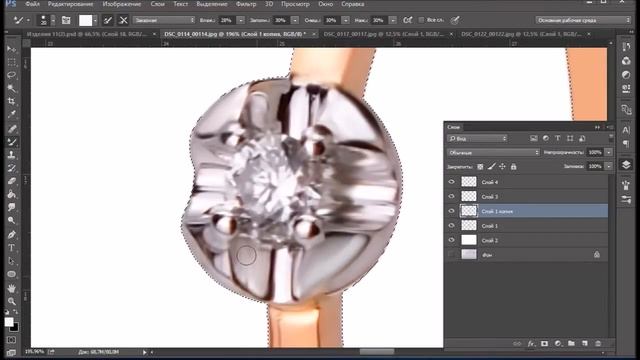Add new adjustment layer icon
640x360 pixels.
[x=558, y=344]
